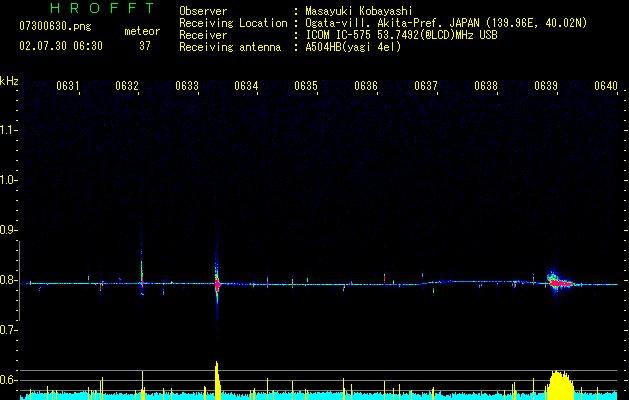629x400 pixels.
Task: Click the date stamp 02.07.30 06:30
Action: coord(61,46)
